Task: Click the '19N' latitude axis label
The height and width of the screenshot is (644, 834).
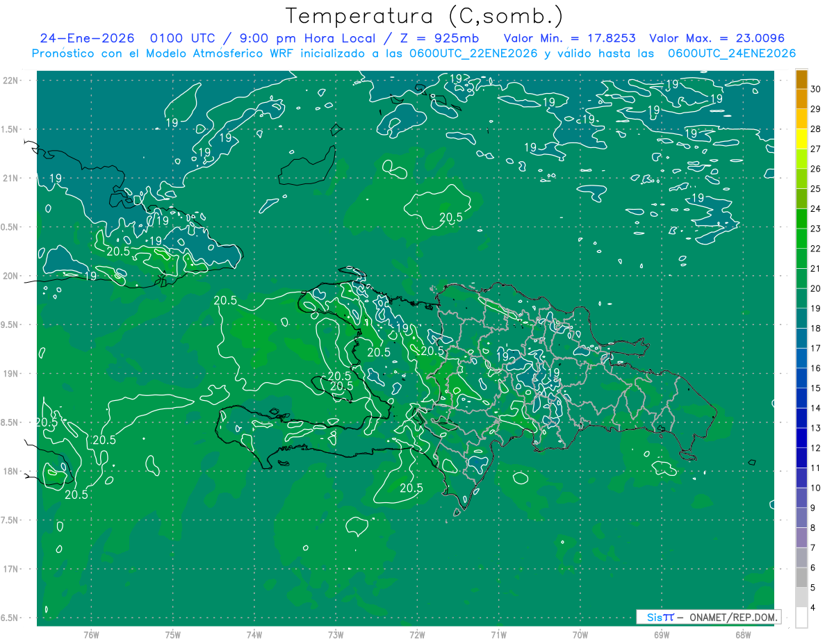Action: (x=12, y=373)
